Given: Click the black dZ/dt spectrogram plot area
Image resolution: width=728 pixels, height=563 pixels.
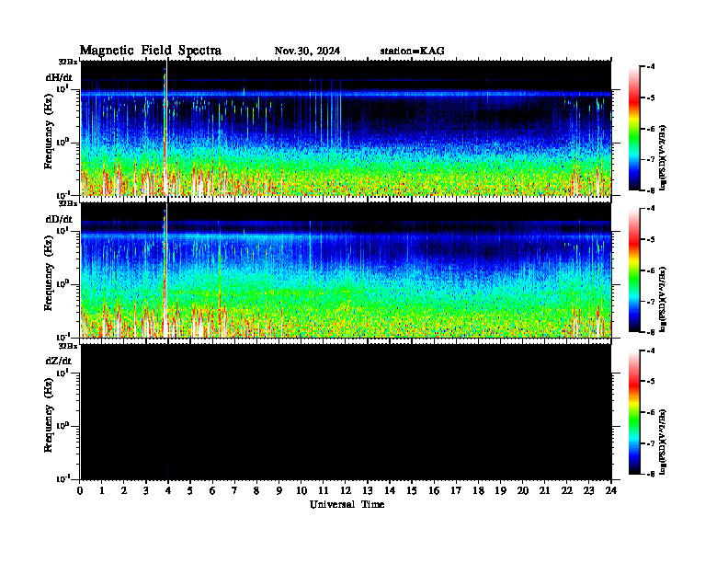Looking at the screenshot, I should (x=346, y=412).
